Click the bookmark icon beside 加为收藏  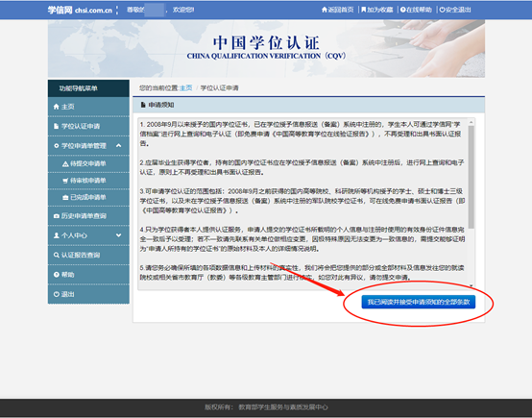point(364,10)
